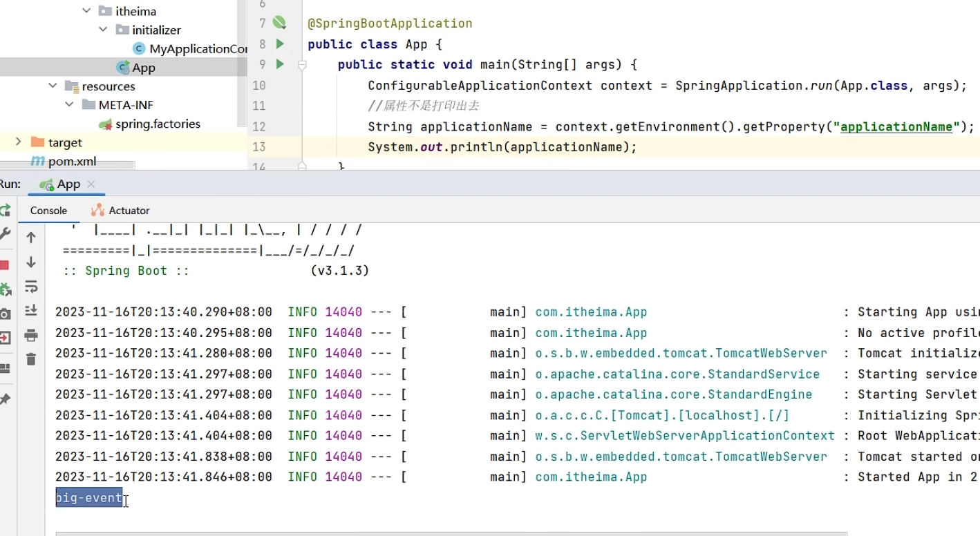The height and width of the screenshot is (536, 980).
Task: Collapse the resources folder
Action: [53, 86]
